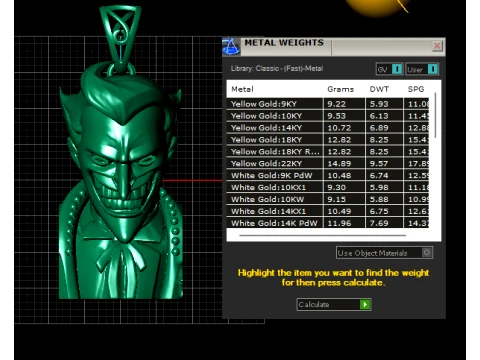Image resolution: width=480 pixels, height=360 pixels.
Task: Close the Metal Weights dialog
Action: [x=437, y=46]
